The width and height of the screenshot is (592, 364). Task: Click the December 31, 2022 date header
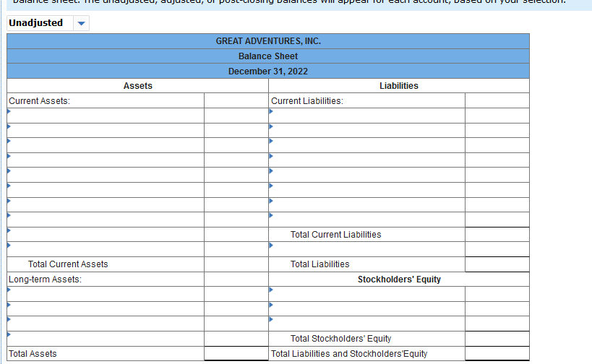(x=268, y=71)
